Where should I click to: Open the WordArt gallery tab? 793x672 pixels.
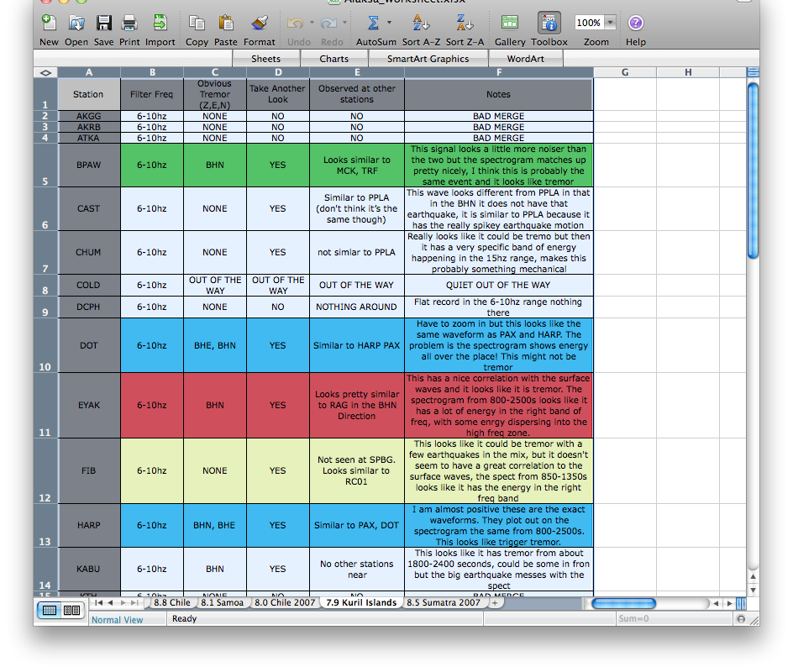[526, 59]
